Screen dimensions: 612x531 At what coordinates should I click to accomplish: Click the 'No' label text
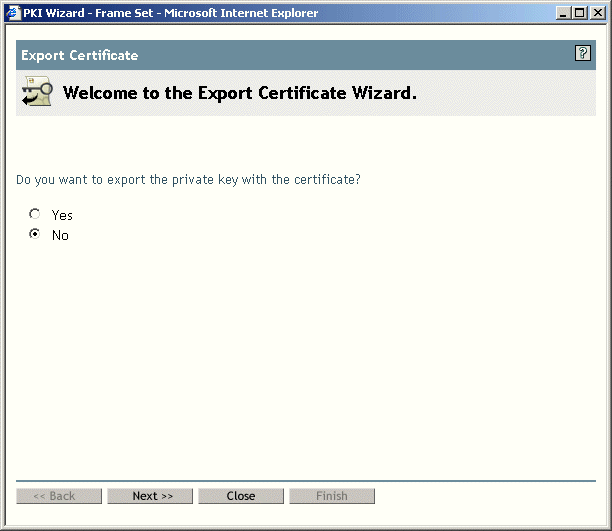tap(60, 235)
